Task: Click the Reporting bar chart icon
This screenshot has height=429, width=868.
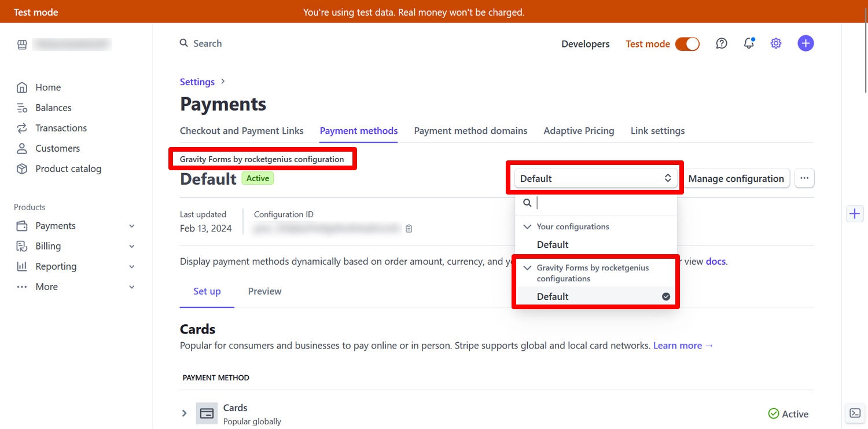Action: pos(22,266)
